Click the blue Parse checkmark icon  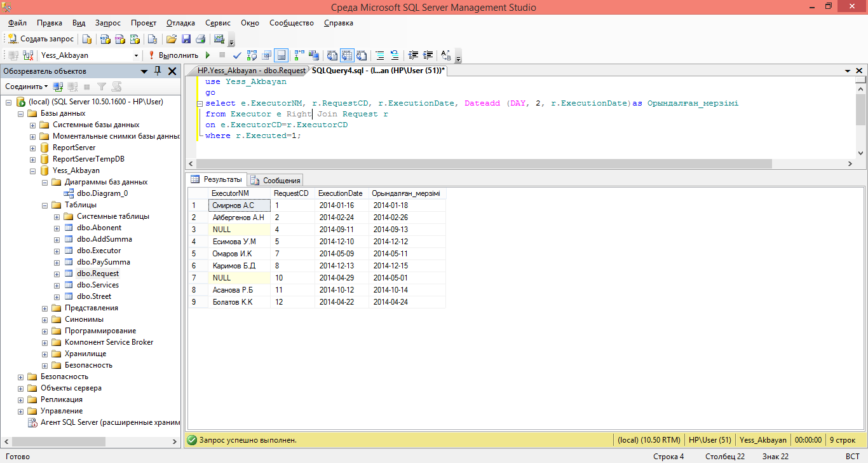236,55
